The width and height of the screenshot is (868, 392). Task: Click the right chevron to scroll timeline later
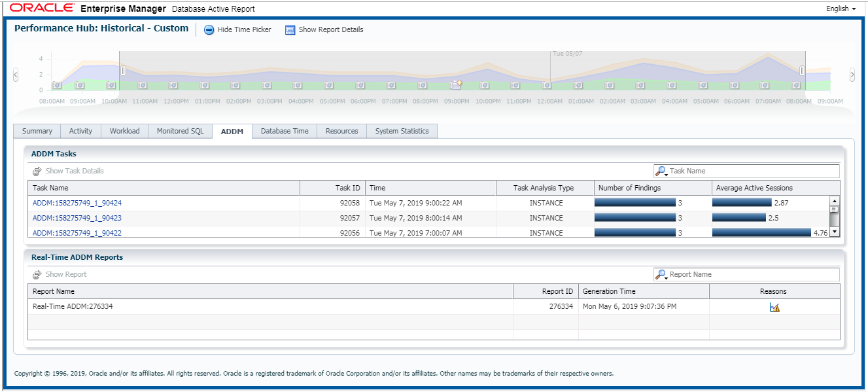click(852, 75)
